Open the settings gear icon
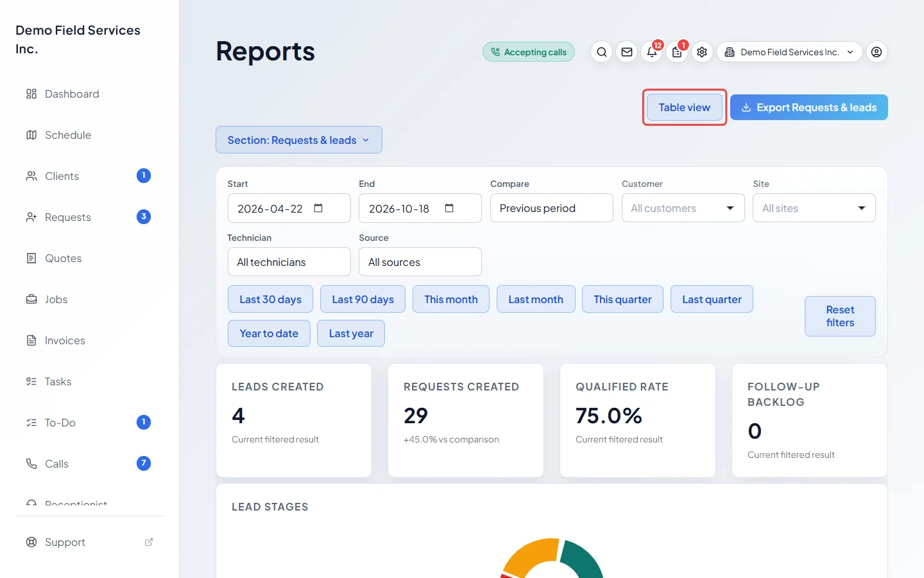 [702, 52]
